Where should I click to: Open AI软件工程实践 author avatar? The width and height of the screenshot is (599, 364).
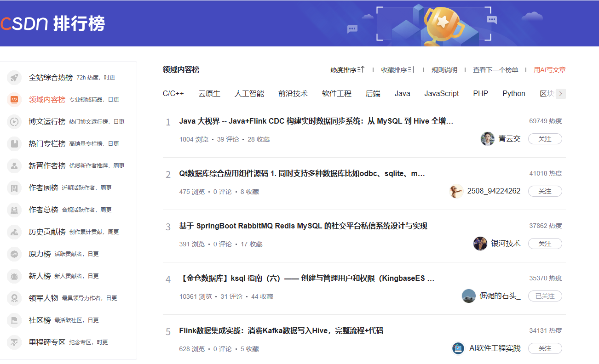[x=458, y=348]
